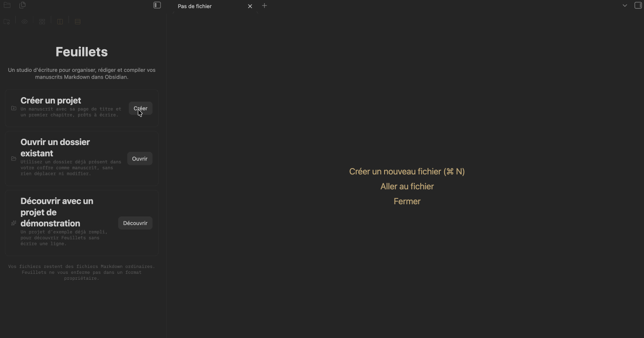The height and width of the screenshot is (338, 644).
Task: Click the "Un studio d'écriture" description text
Action: click(82, 73)
